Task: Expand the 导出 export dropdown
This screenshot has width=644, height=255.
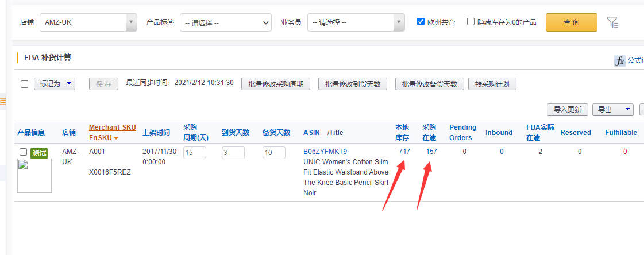Action: click(612, 109)
